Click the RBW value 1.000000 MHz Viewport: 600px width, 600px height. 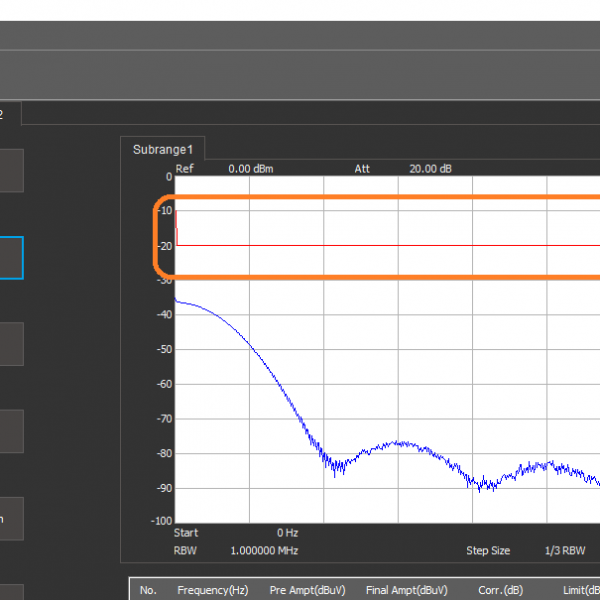(263, 551)
